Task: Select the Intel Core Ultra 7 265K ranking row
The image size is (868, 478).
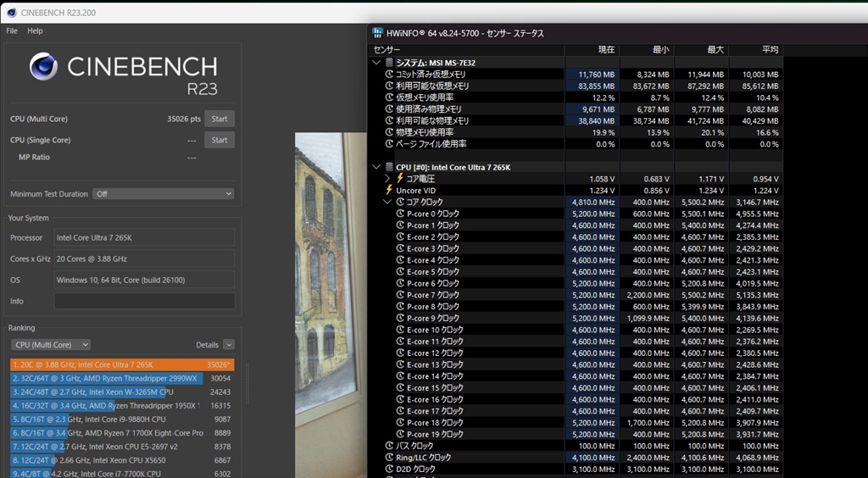Action: [122, 364]
